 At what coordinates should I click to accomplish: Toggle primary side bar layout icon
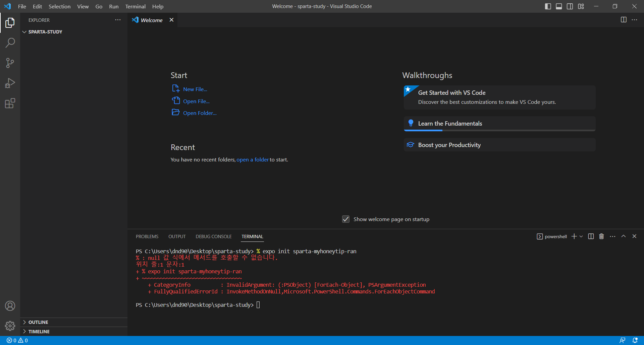click(548, 6)
